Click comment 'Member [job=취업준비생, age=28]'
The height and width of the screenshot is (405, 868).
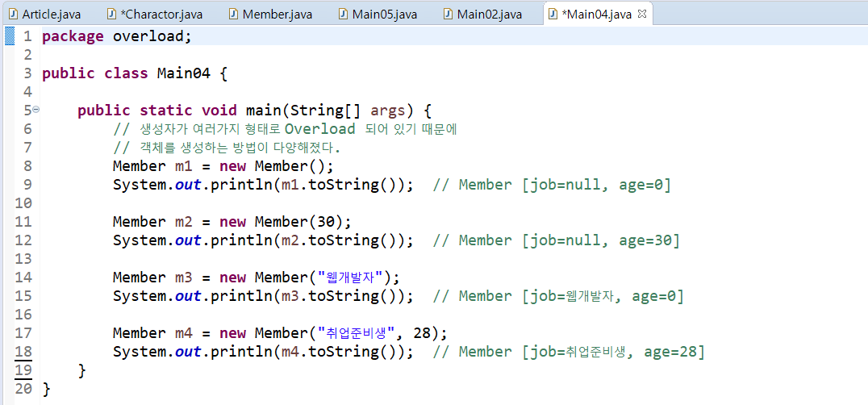[x=582, y=353]
